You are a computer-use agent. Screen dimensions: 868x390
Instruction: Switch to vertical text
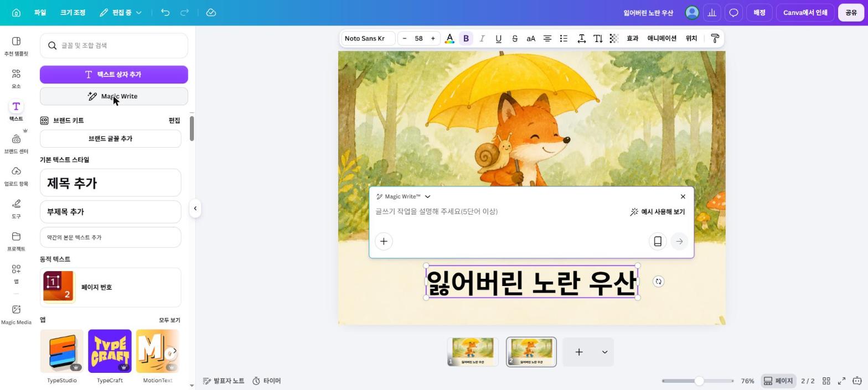(x=598, y=38)
